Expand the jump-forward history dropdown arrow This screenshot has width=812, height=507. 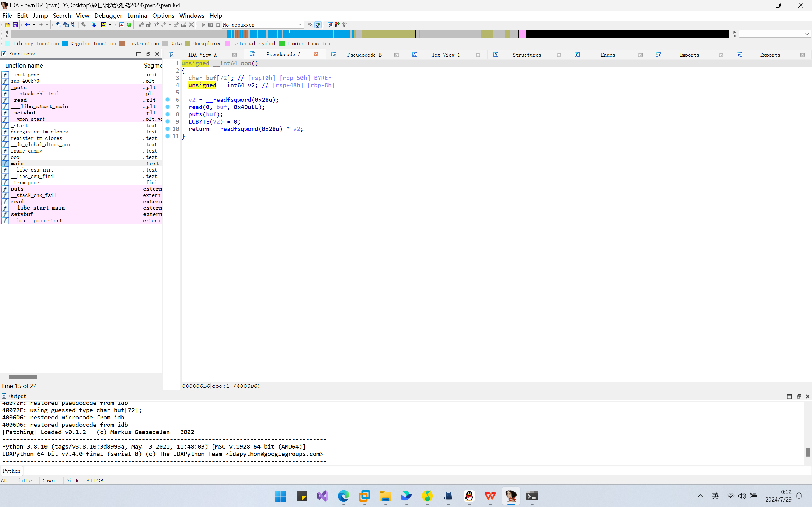47,25
